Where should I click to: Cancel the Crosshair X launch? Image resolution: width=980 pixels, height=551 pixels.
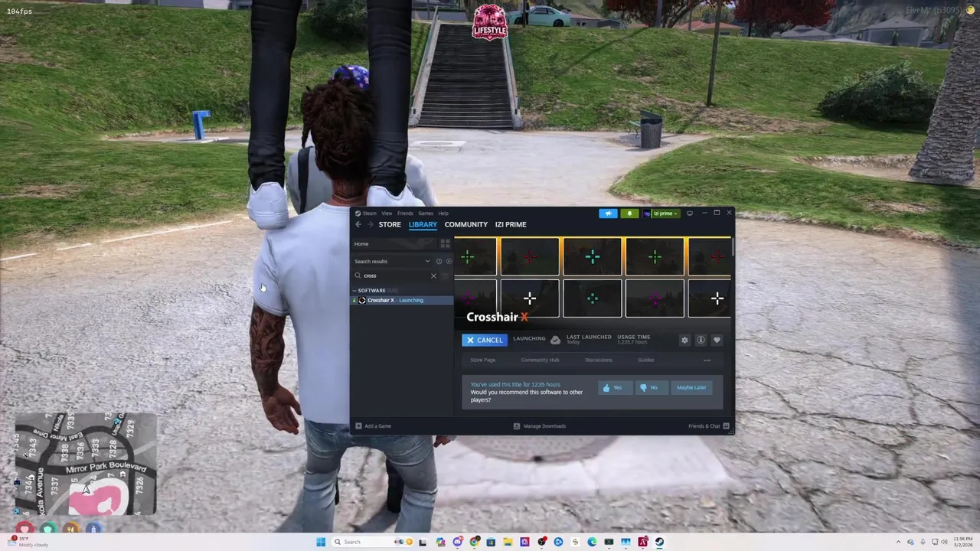pos(484,340)
